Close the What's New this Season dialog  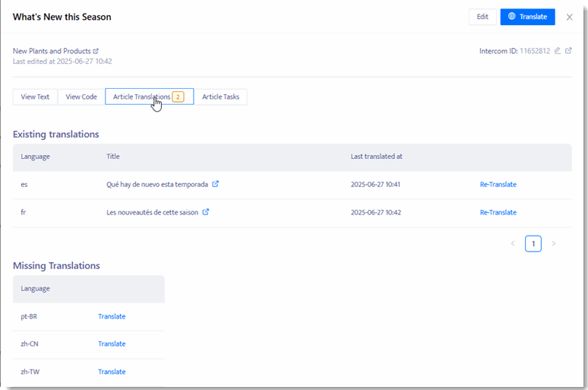569,17
